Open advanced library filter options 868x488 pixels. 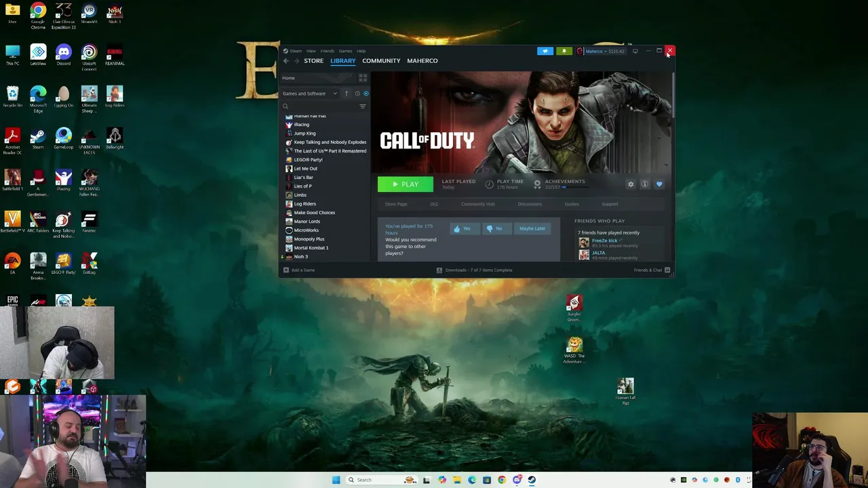[x=363, y=106]
